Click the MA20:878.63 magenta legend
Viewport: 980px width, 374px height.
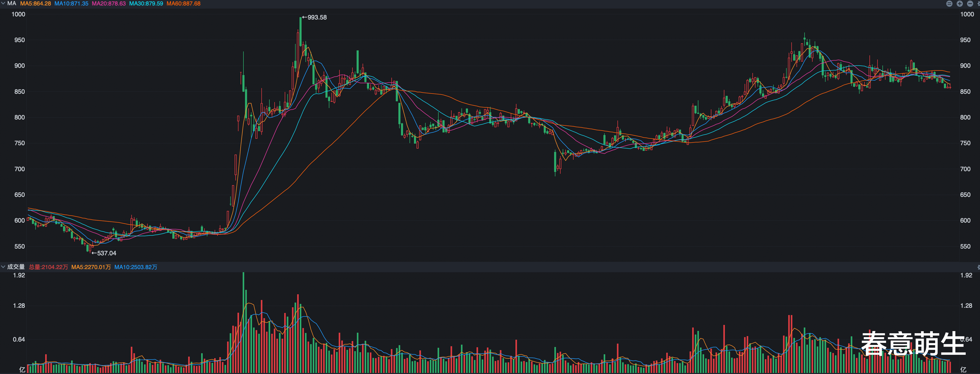[x=108, y=3]
